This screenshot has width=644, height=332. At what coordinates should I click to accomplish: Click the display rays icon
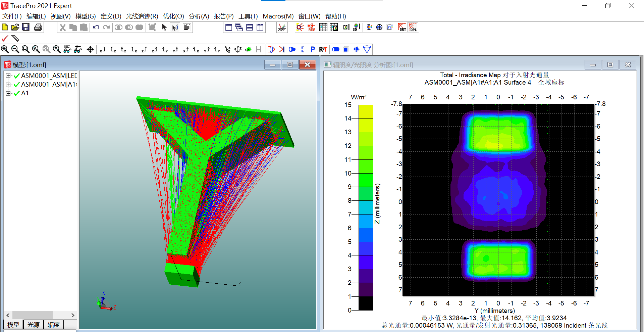pyautogui.click(x=282, y=27)
